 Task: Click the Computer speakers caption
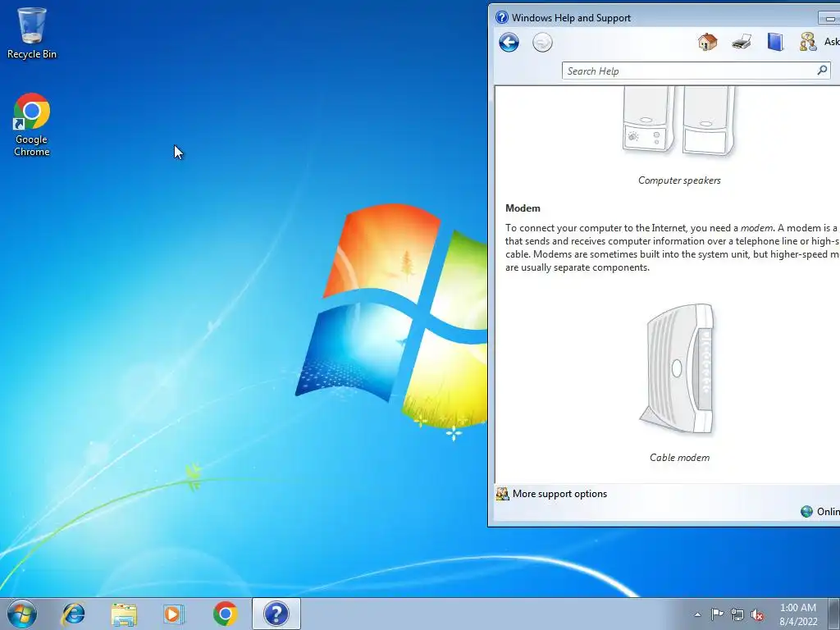point(679,180)
